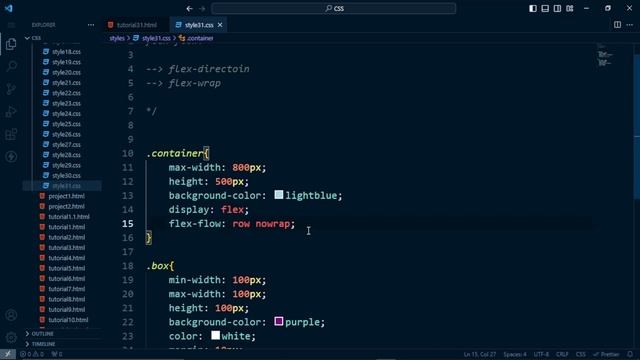This screenshot has width=640, height=360.
Task: Go forward with the navigation arrow
Action: pyautogui.click(x=202, y=8)
